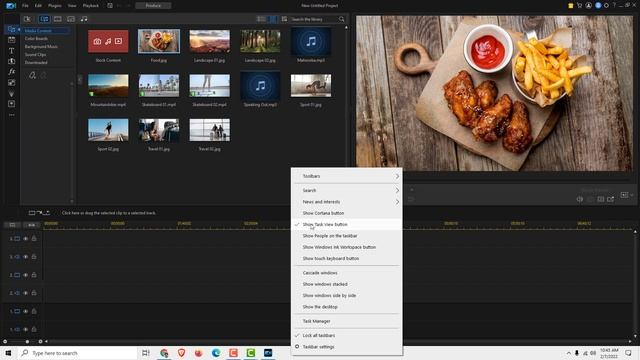The width and height of the screenshot is (640, 360).
Task: Click the Windows Start button
Action: coord(8,353)
